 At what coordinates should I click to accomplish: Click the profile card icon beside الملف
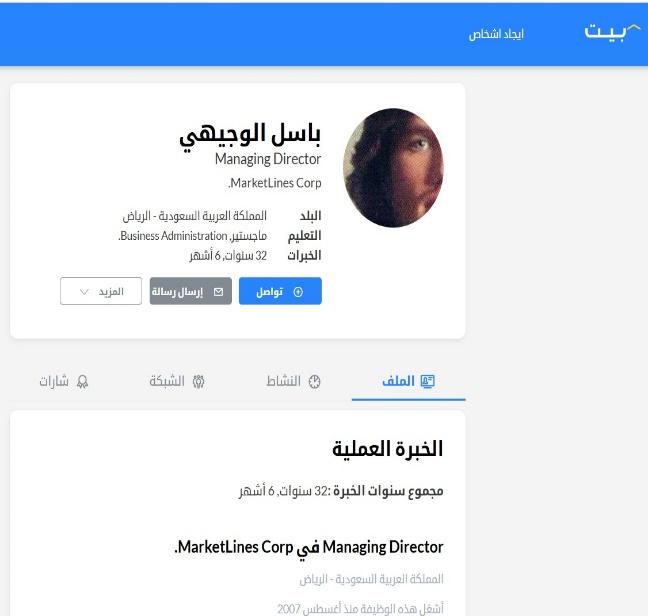coord(427,381)
